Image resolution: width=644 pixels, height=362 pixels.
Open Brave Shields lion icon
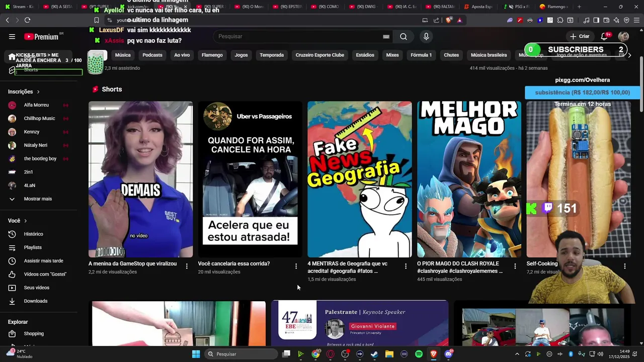pos(449,20)
